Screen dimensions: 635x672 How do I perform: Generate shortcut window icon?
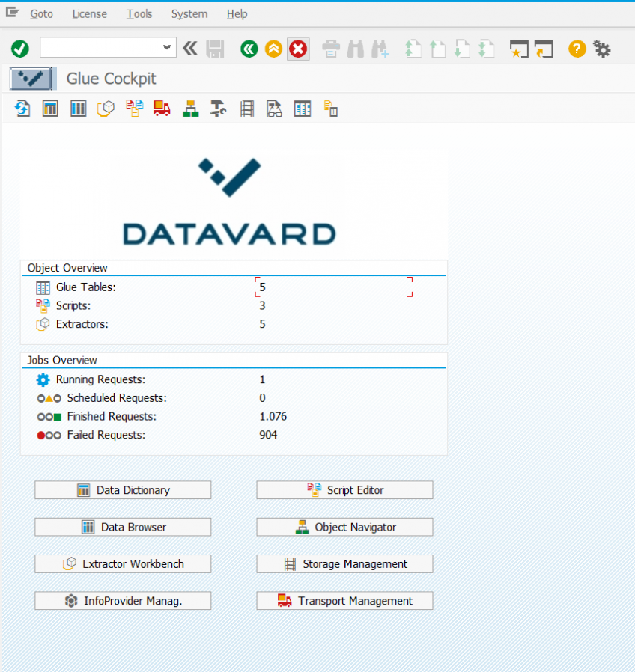[544, 49]
